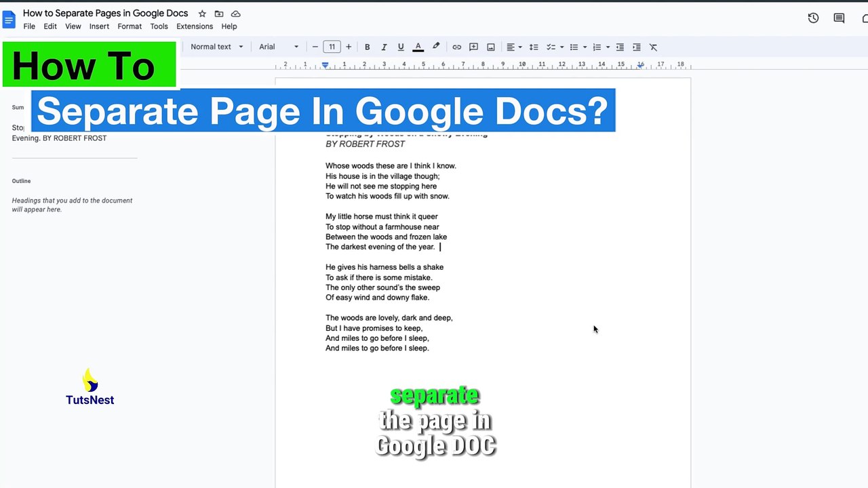868x488 pixels.
Task: Click the decrease indent icon
Action: pyautogui.click(x=620, y=47)
